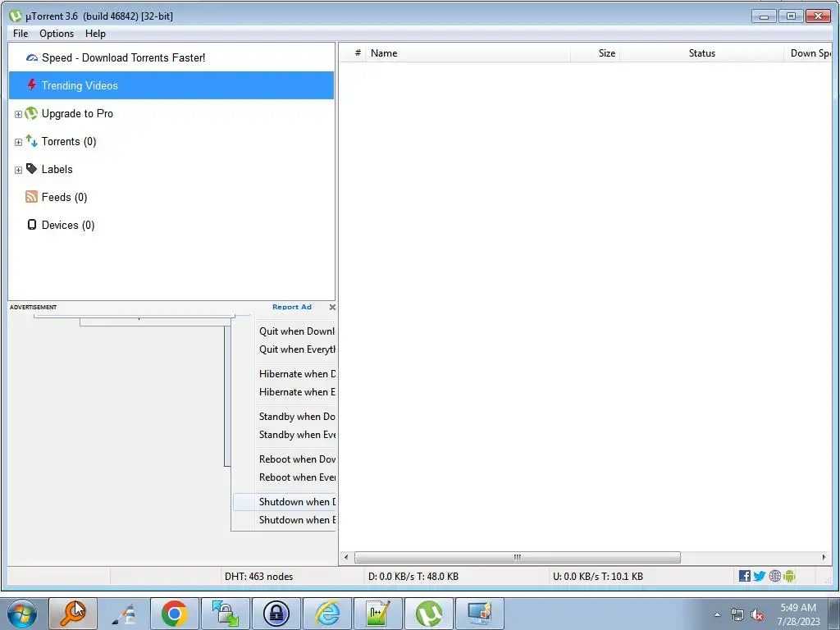The height and width of the screenshot is (630, 840).
Task: Expand the Torrents (0) node
Action: coord(18,142)
